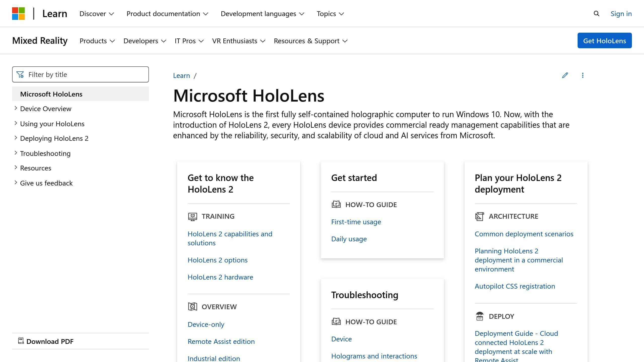The height and width of the screenshot is (362, 644).
Task: Click the Get started How-to guide icon
Action: click(x=336, y=204)
